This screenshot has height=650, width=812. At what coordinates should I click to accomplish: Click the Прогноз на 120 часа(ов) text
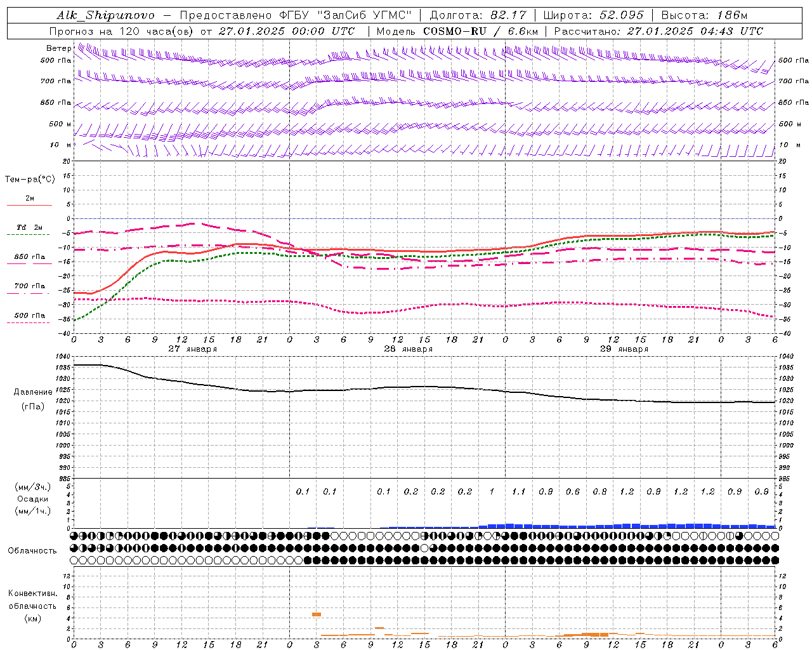121,31
